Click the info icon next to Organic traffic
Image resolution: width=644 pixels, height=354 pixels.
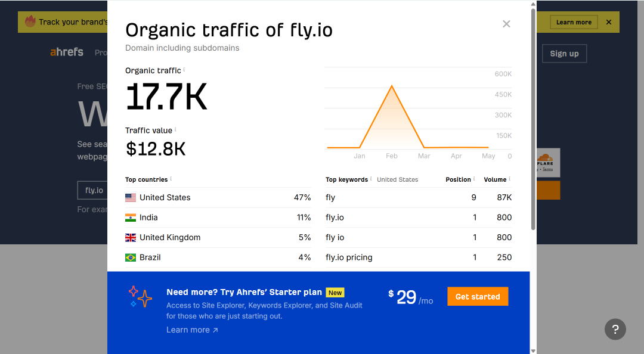click(x=184, y=69)
